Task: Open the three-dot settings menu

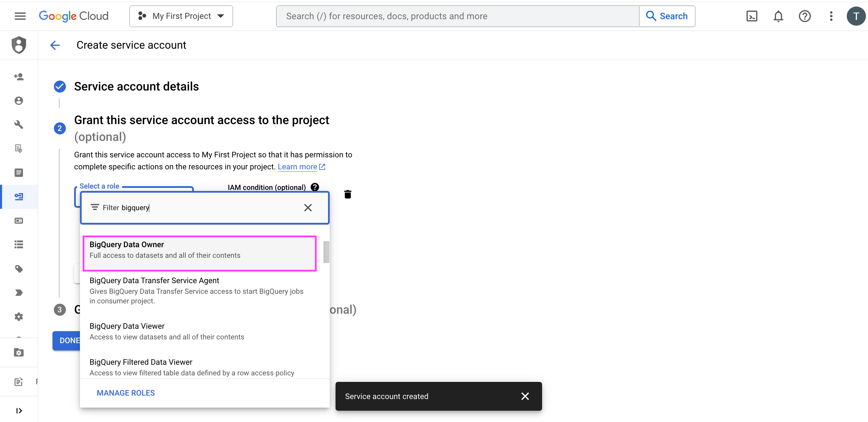Action: [x=831, y=16]
